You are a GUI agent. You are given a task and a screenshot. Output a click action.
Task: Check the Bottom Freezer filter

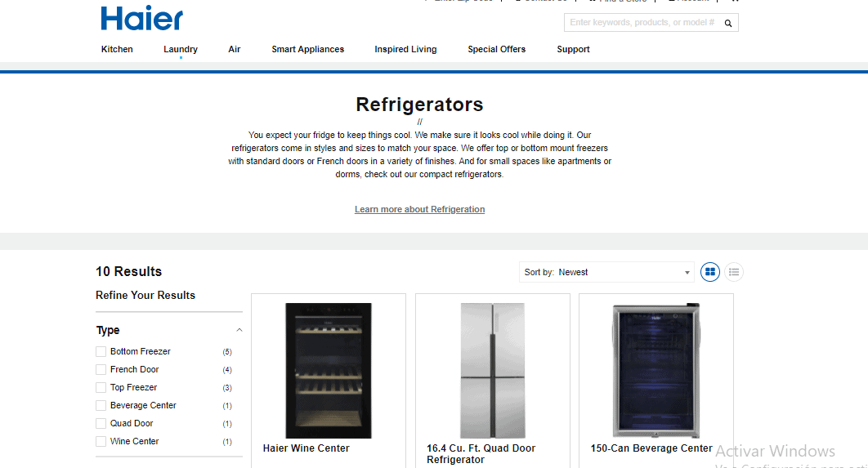pos(101,352)
